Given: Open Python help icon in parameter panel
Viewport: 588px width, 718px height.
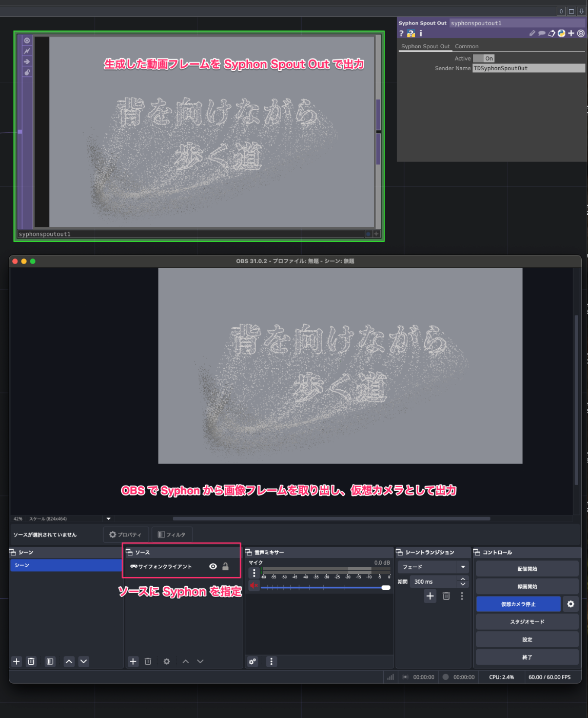Looking at the screenshot, I should coord(411,33).
